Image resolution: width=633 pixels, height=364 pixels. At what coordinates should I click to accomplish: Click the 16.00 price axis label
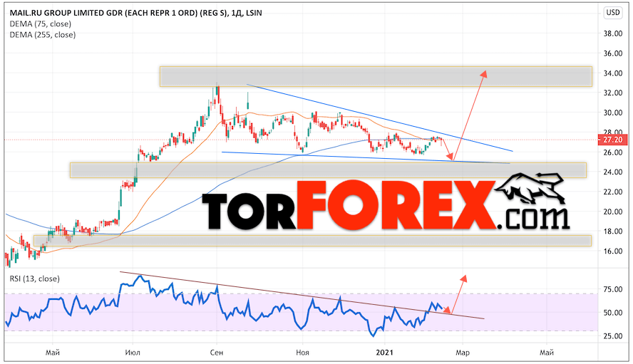tap(612, 251)
